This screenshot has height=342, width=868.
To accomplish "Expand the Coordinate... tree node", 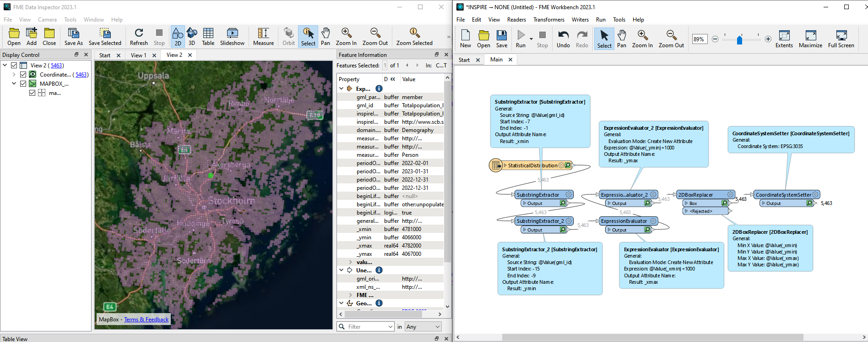I will 14,74.
